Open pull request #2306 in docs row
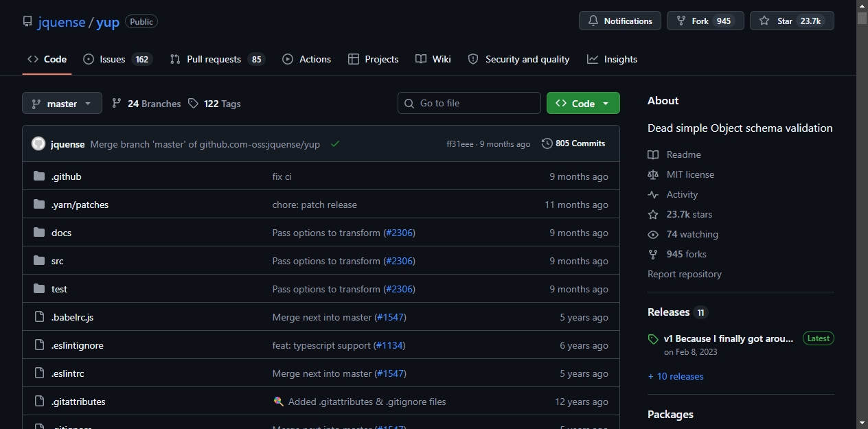This screenshot has width=868, height=429. click(x=398, y=233)
